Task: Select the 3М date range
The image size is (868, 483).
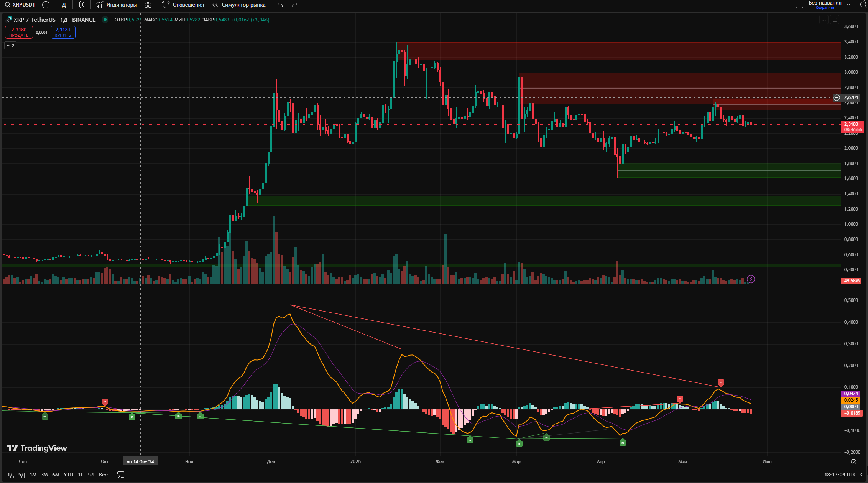Action: tap(44, 475)
